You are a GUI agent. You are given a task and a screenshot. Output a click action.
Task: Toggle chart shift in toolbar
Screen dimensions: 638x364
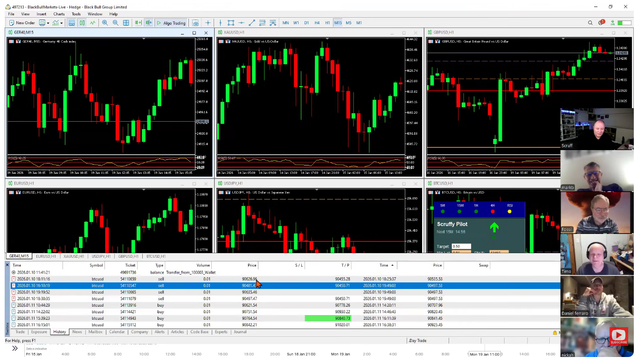tap(148, 23)
